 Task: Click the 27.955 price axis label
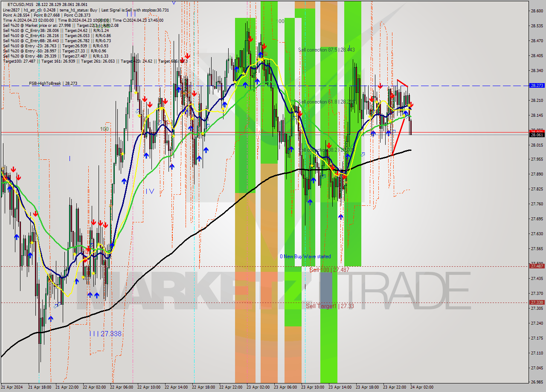point(537,159)
